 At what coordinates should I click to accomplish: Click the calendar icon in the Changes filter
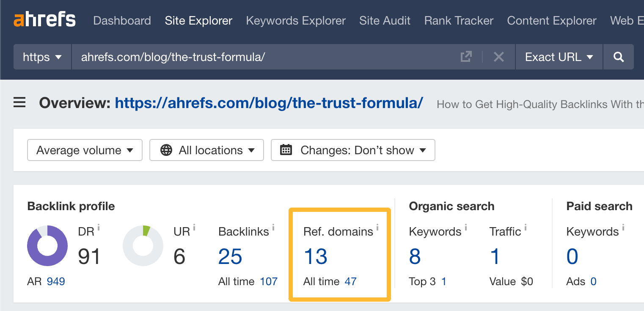tap(286, 150)
